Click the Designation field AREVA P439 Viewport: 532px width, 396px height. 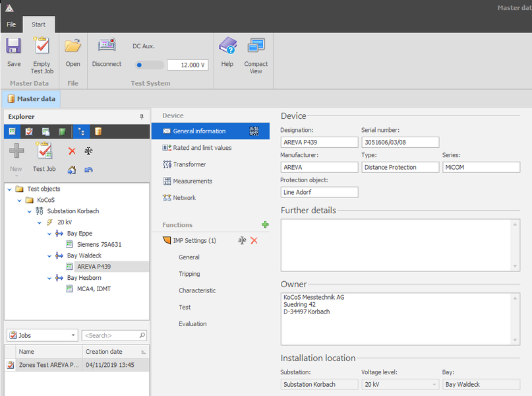click(x=319, y=143)
